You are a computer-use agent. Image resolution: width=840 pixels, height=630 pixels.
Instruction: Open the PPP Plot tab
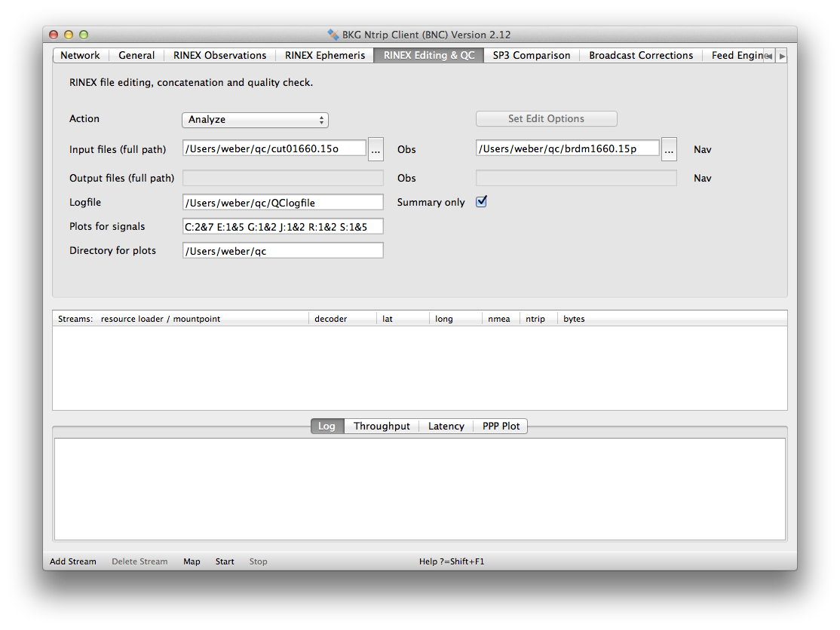tap(501, 427)
